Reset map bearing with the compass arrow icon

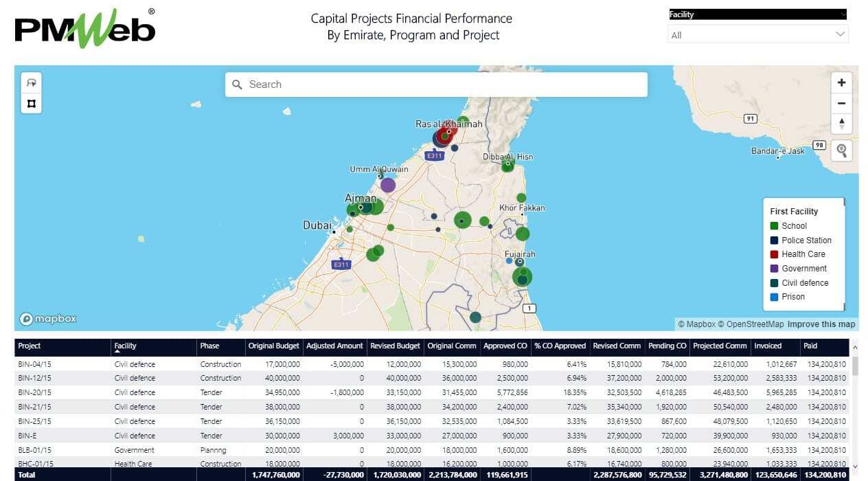click(x=841, y=124)
